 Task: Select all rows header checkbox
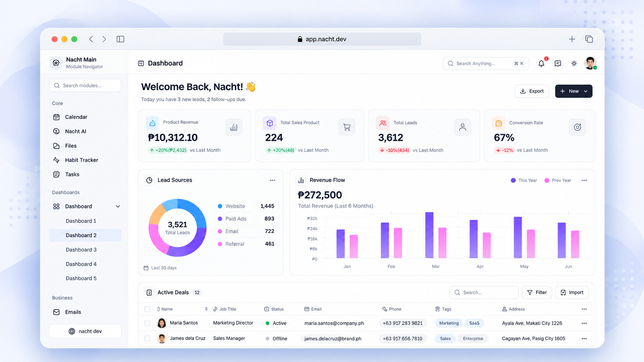[x=147, y=309]
